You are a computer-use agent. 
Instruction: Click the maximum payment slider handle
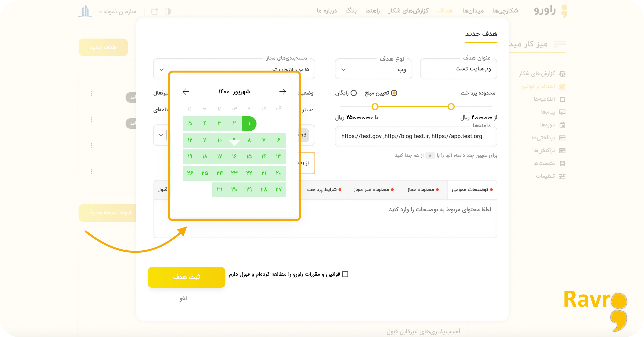coord(375,107)
